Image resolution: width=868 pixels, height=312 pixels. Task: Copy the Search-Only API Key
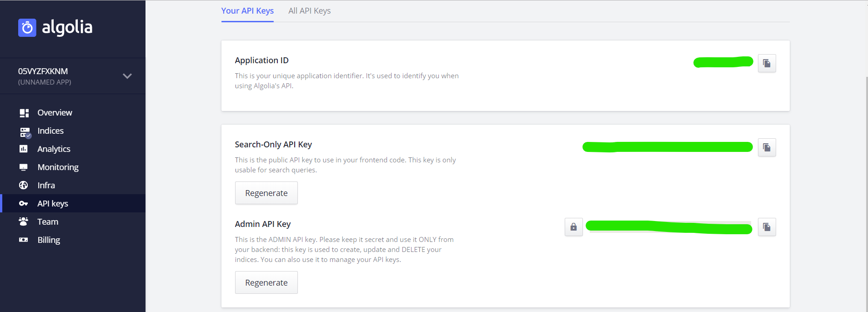pos(767,147)
